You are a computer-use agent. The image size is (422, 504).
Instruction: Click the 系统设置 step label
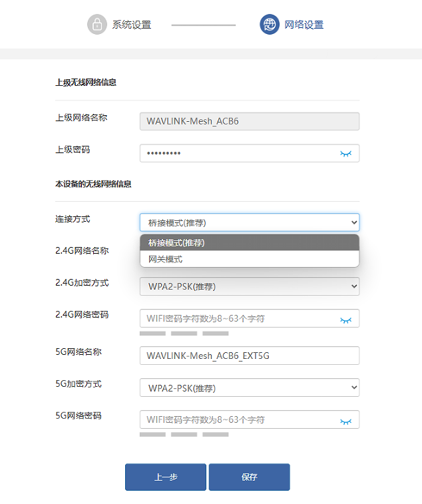tap(132, 25)
